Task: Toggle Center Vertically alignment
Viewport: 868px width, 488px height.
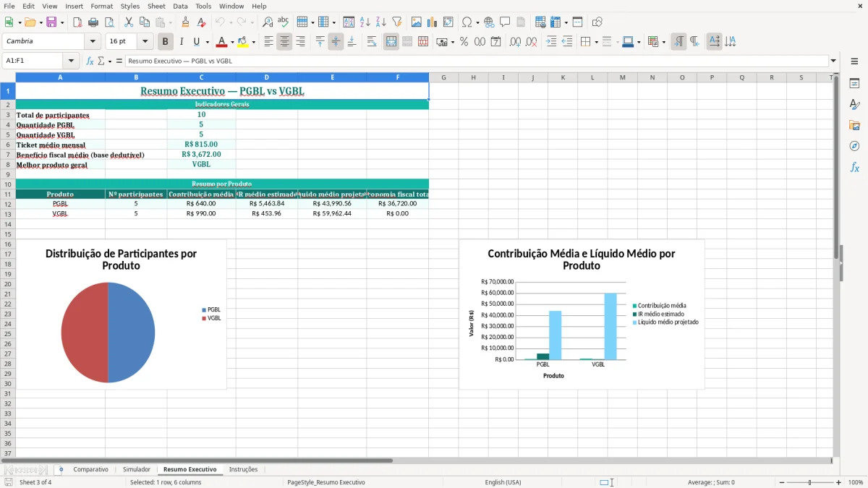Action: tap(336, 42)
